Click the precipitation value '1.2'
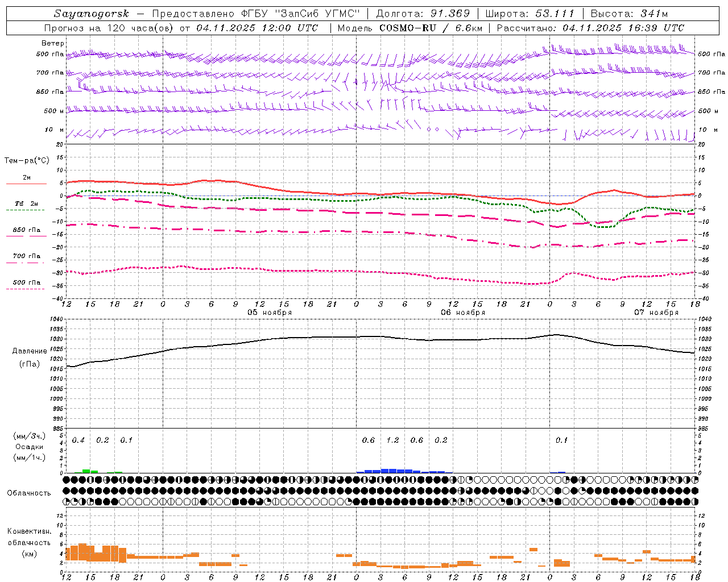The width and height of the screenshot is (728, 582). point(392,440)
